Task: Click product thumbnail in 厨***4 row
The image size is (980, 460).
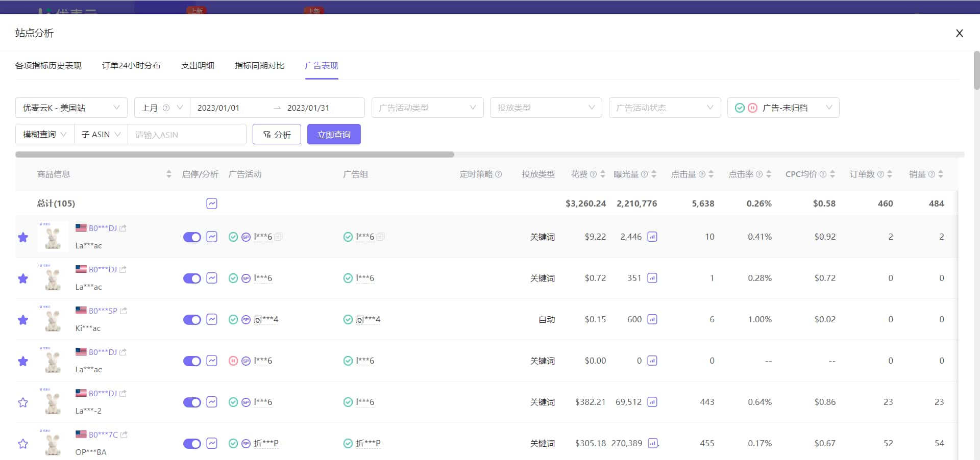Action: [53, 319]
